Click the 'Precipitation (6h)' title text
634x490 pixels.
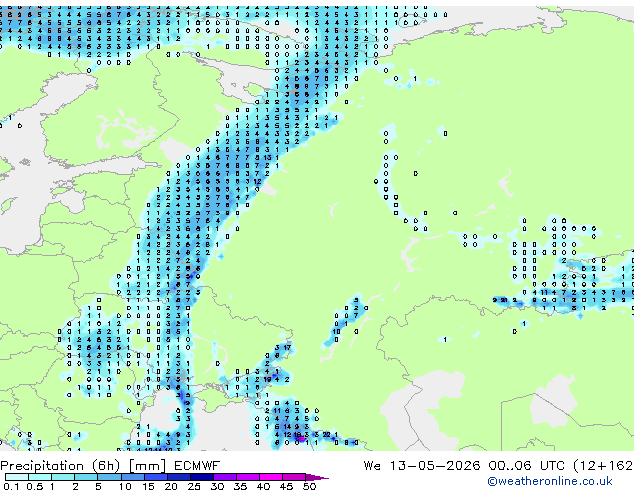[x=60, y=466]
